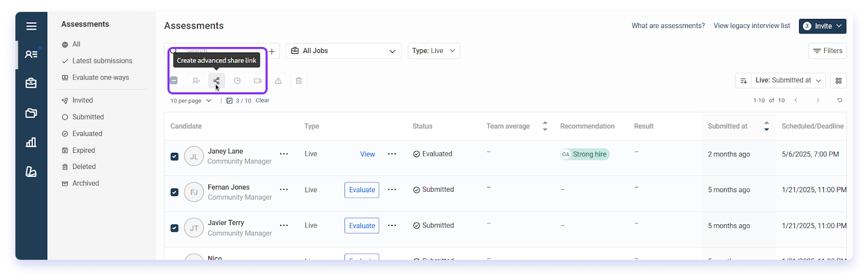Select Latest submissions in Assessments menu
This screenshot has height=280, width=868.
(x=102, y=61)
